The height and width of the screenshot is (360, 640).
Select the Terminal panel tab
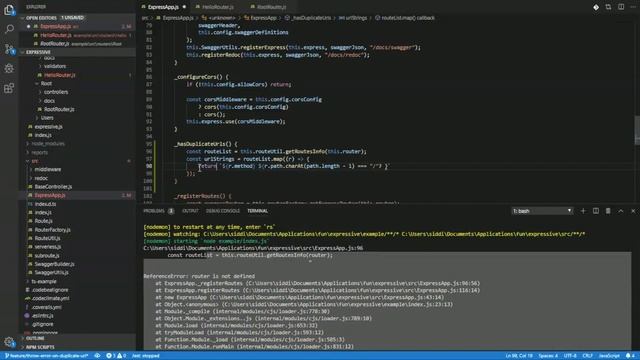[x=257, y=211]
